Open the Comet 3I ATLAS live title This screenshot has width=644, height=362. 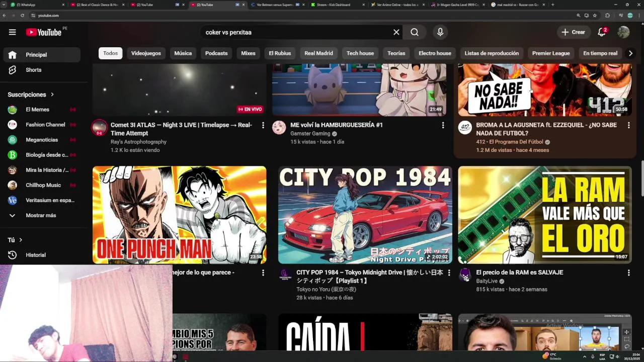pyautogui.click(x=182, y=129)
